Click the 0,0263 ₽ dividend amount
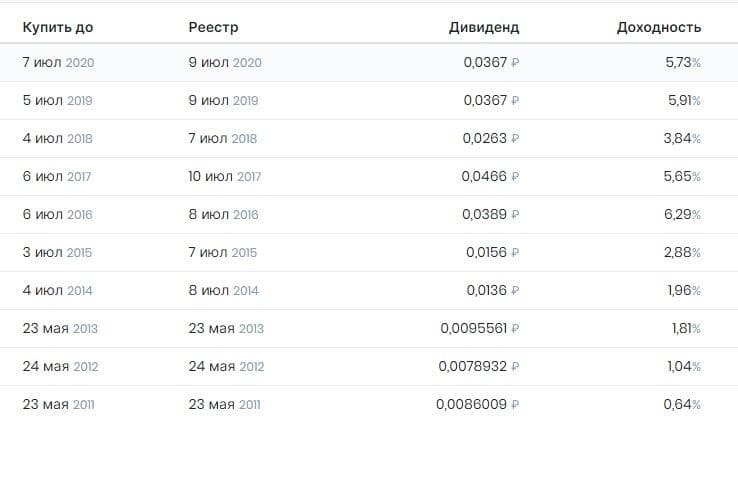 pyautogui.click(x=491, y=138)
